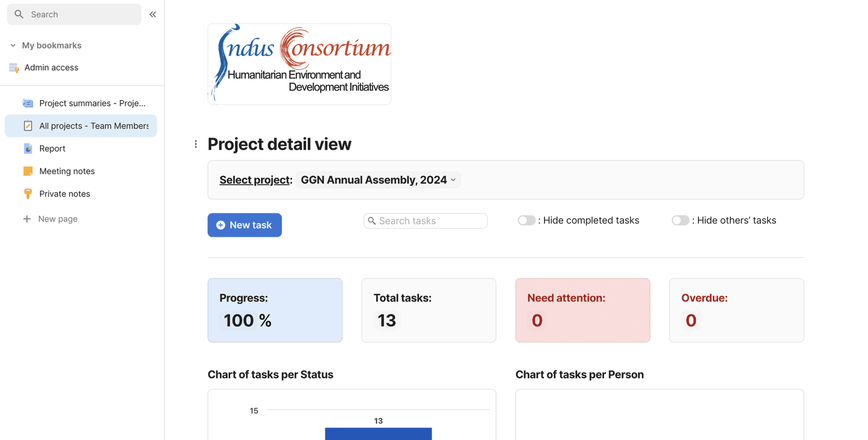Open the GGN Annual Assembly, 2024 project dropdown
Image resolution: width=868 pixels, height=440 pixels.
378,180
